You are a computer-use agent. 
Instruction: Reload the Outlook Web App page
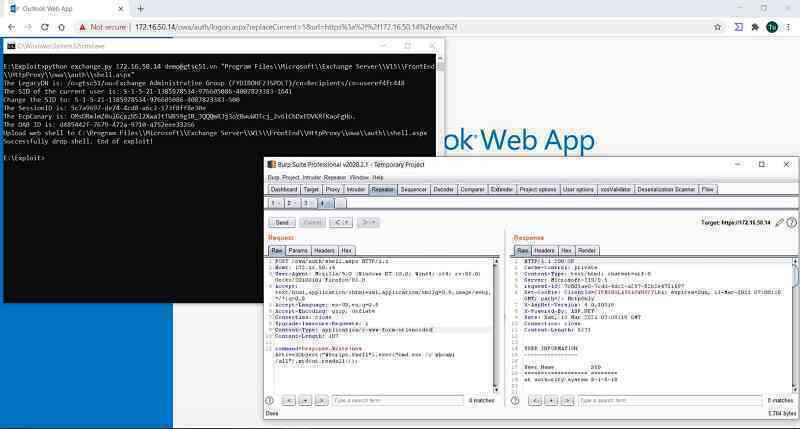pyautogui.click(x=44, y=27)
